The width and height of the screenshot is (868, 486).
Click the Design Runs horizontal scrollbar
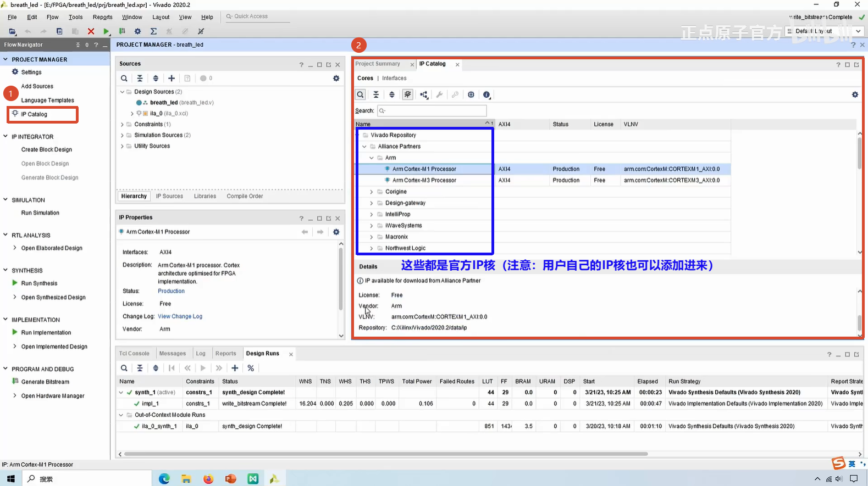(386, 454)
